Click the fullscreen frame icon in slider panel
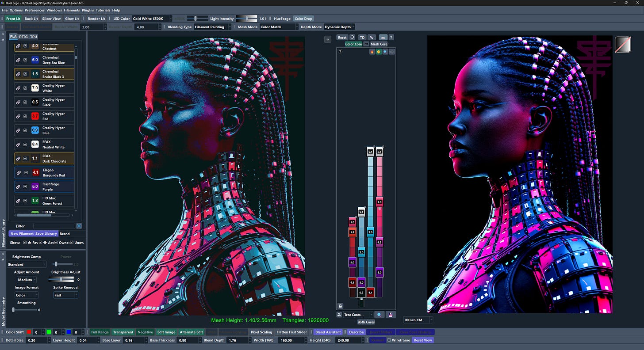644x350 pixels. pos(392,52)
